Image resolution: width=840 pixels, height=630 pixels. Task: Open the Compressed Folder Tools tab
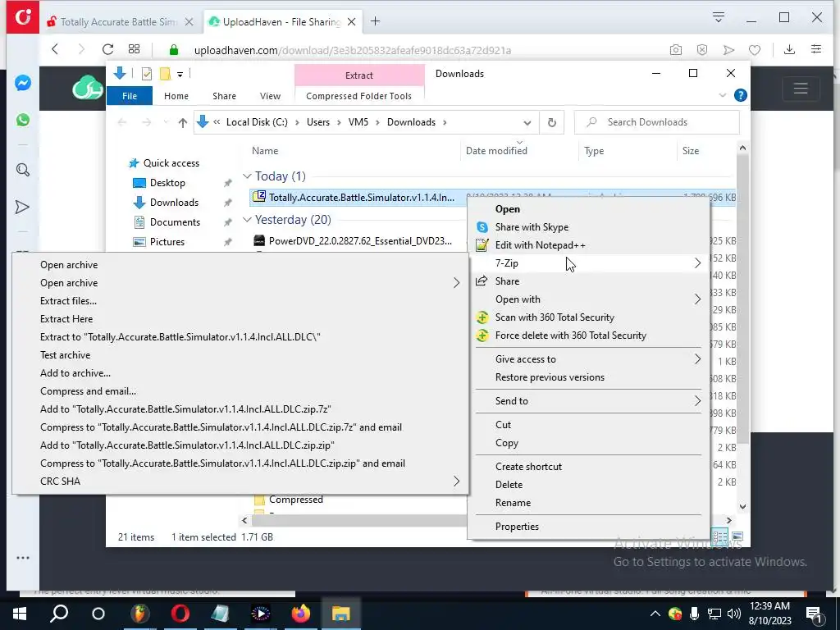point(359,96)
